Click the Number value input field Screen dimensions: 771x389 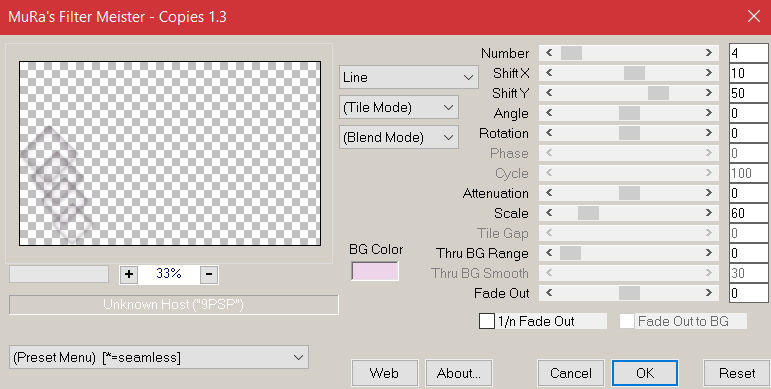[748, 53]
